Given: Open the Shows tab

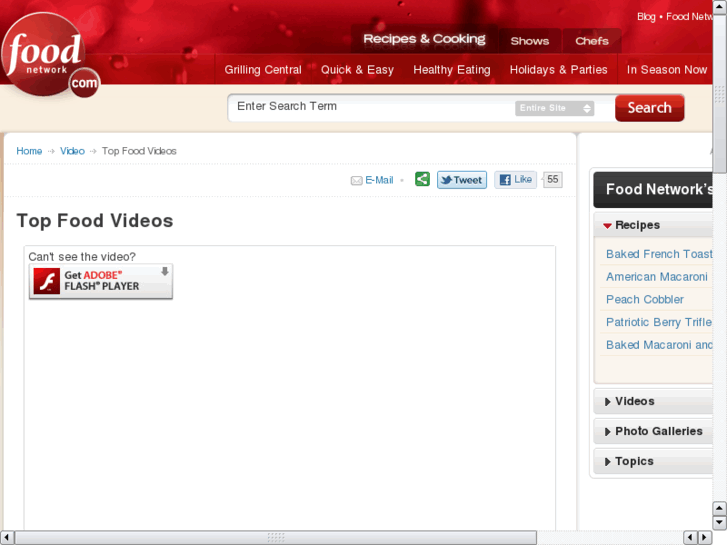Looking at the screenshot, I should [529, 41].
